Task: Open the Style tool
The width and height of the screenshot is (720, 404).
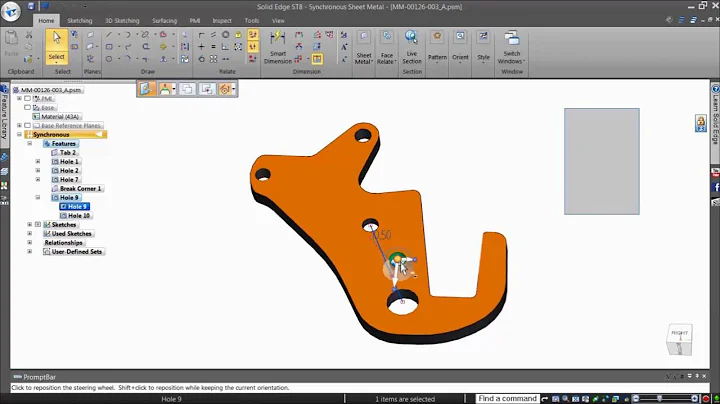Action: (483, 47)
